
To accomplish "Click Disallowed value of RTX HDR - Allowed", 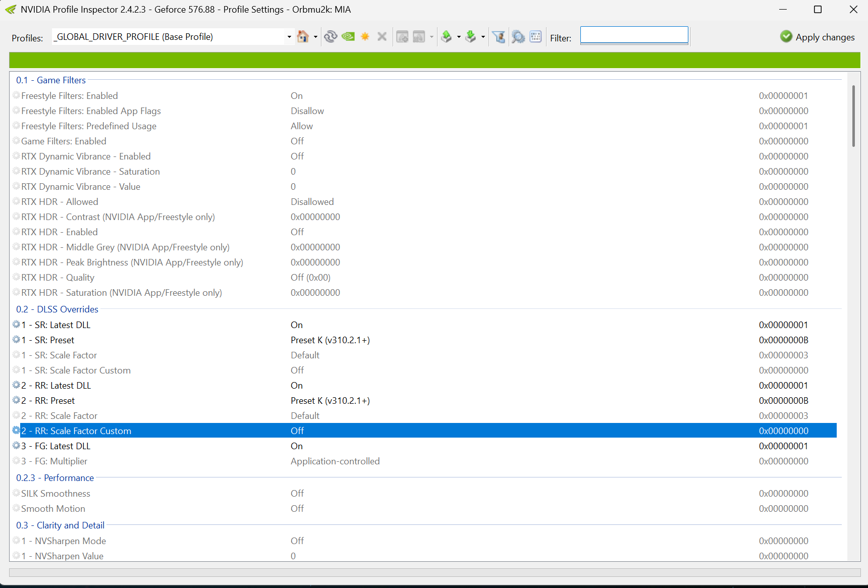I will (x=312, y=201).
